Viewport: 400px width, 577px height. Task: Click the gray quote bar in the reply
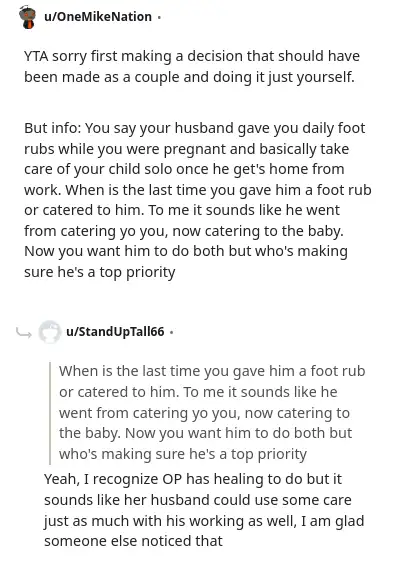[50, 413]
